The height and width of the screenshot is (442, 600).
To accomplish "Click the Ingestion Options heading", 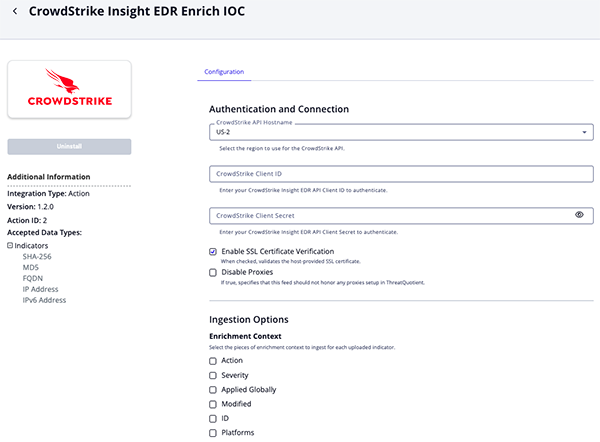I will click(249, 320).
